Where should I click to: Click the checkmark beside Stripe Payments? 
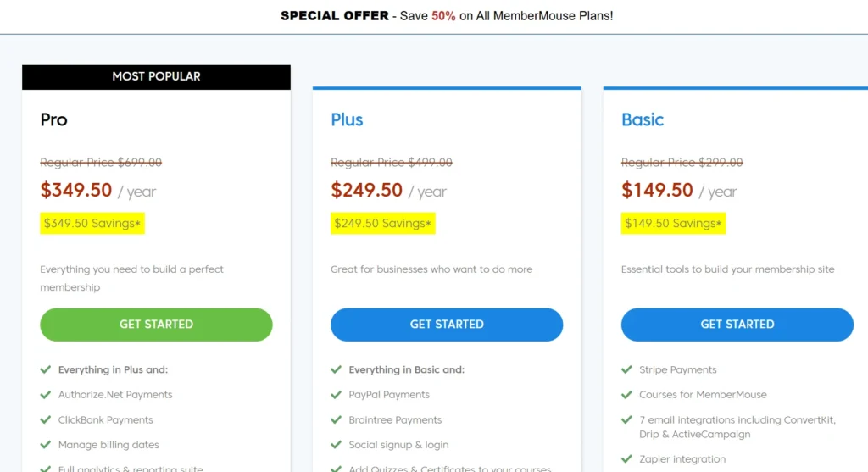point(626,370)
